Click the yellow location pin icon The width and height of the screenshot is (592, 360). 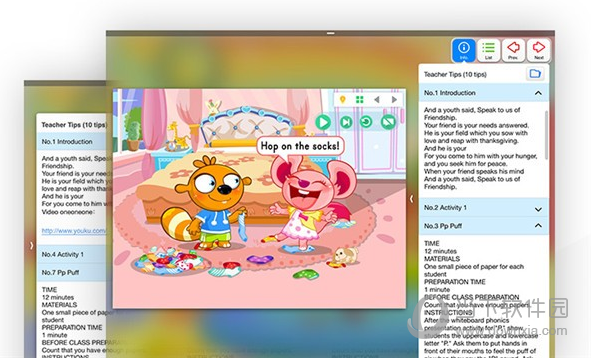point(342,100)
